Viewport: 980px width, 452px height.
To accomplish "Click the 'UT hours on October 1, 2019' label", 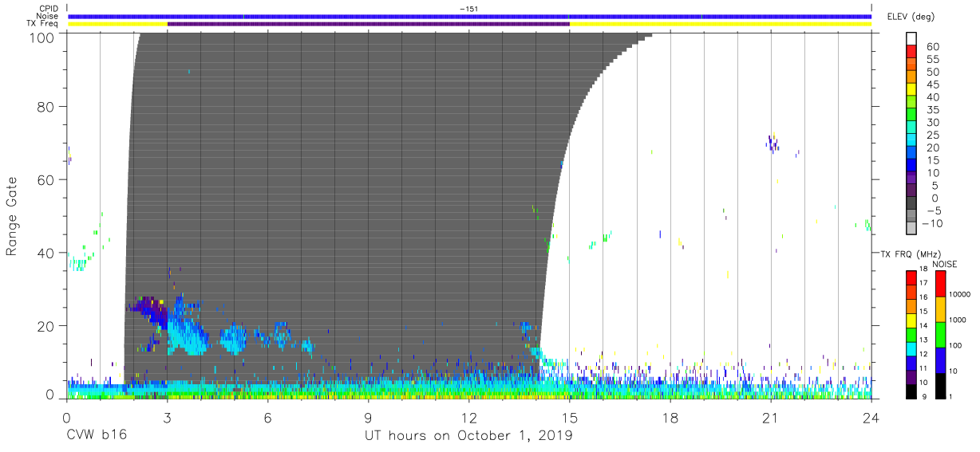I will (468, 435).
